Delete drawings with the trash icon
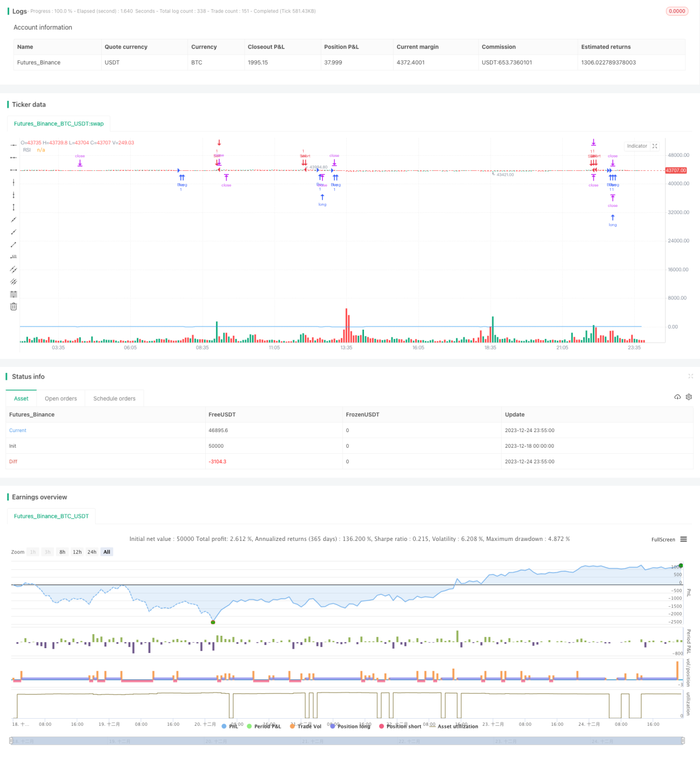 [13, 307]
